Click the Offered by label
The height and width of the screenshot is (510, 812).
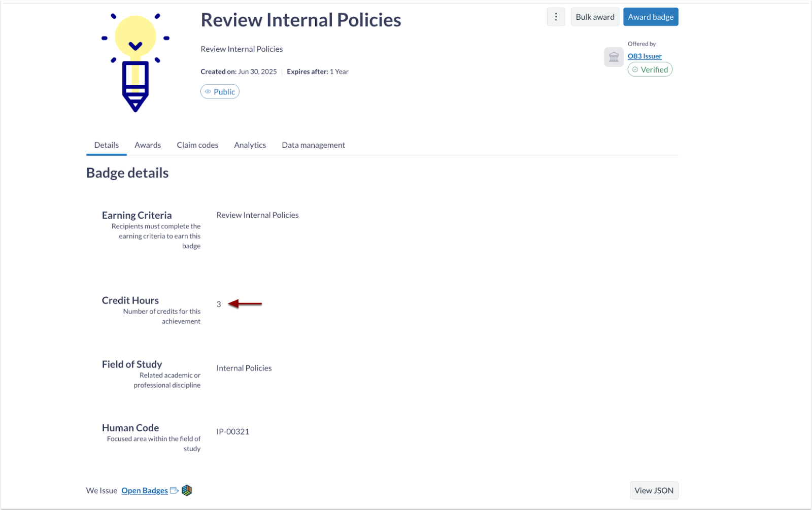tap(641, 44)
